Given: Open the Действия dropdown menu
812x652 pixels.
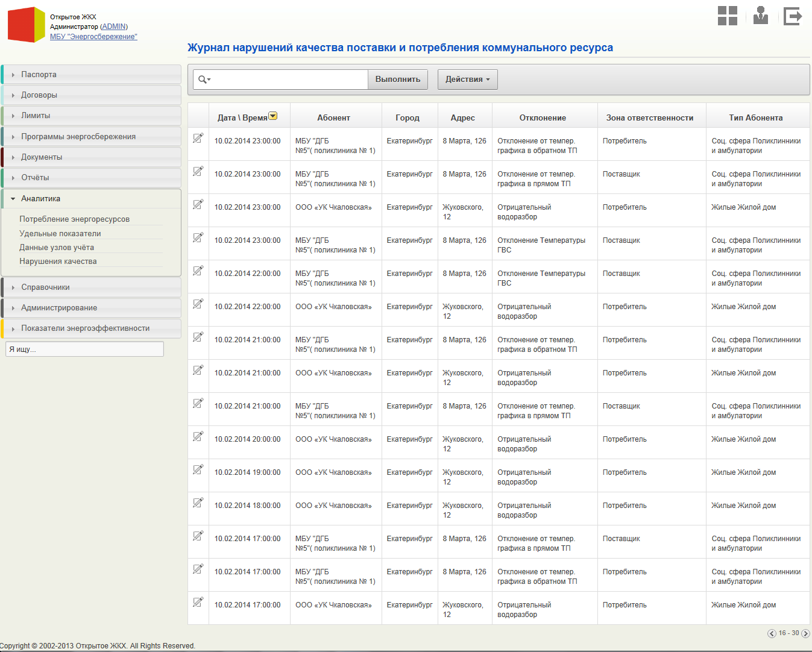Looking at the screenshot, I should 467,80.
